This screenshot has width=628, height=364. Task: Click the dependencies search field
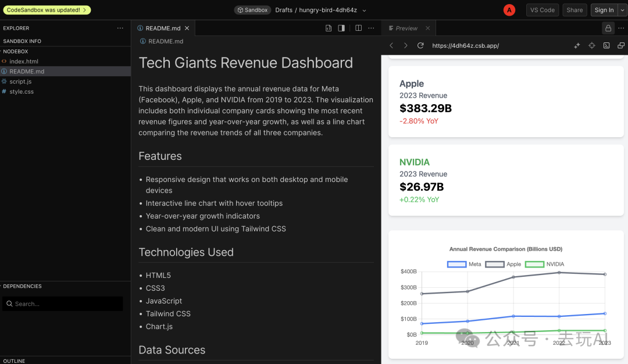63,304
